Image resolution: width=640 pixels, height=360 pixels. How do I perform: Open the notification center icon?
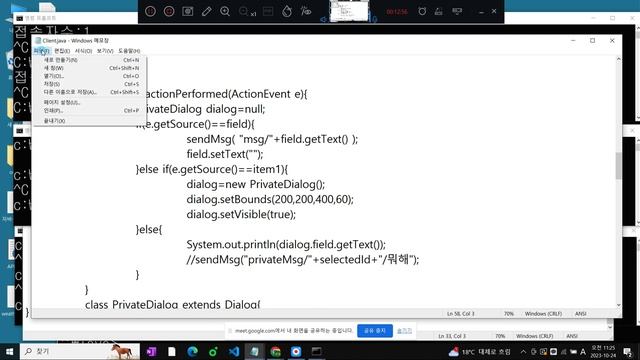(628, 351)
